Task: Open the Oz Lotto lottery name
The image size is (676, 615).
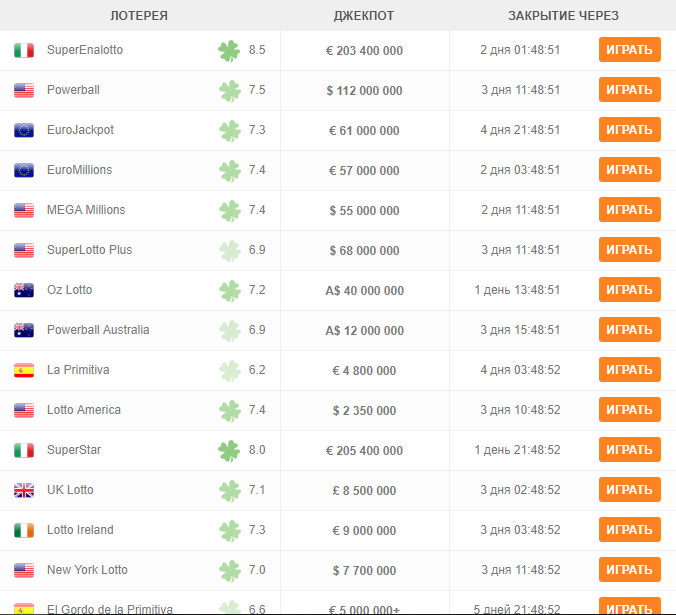Action: pos(69,290)
